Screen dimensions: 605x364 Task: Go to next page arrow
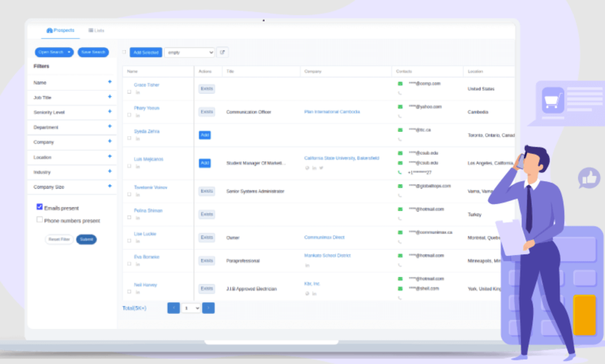point(208,308)
